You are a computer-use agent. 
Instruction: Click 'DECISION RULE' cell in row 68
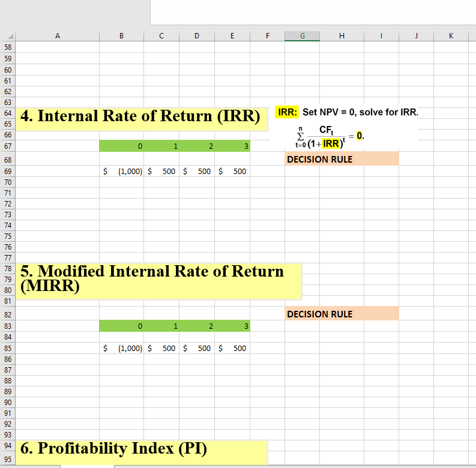pyautogui.click(x=342, y=159)
